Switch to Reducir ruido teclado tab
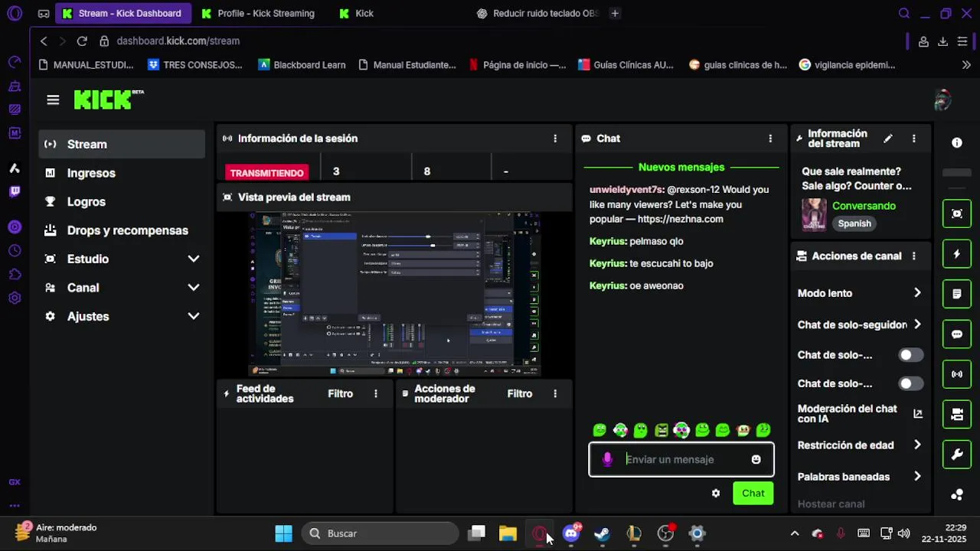 pyautogui.click(x=537, y=13)
